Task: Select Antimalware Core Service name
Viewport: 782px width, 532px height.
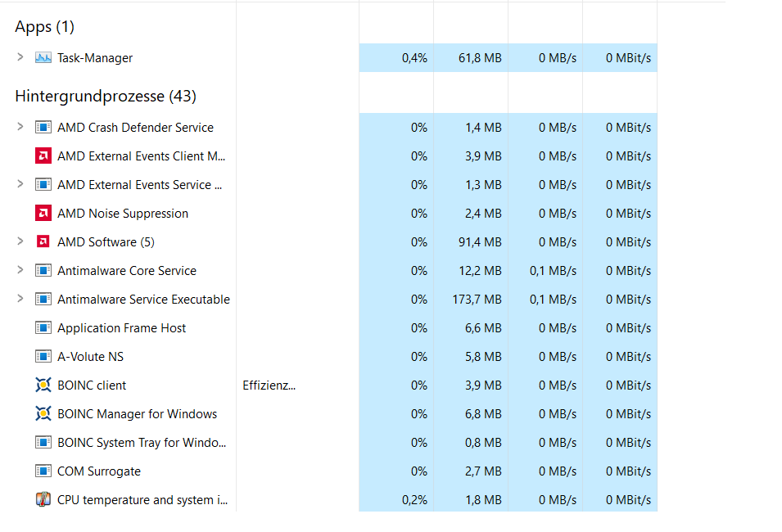Action: (x=127, y=271)
